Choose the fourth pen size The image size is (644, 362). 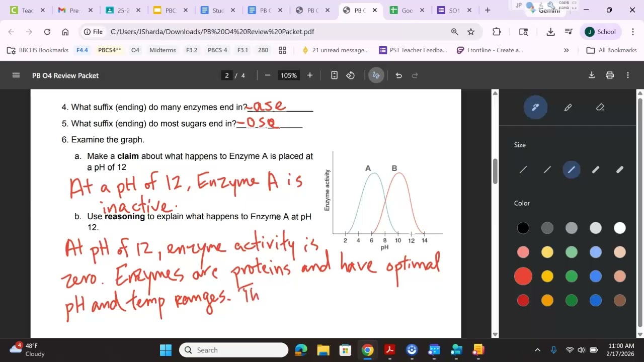click(x=596, y=170)
